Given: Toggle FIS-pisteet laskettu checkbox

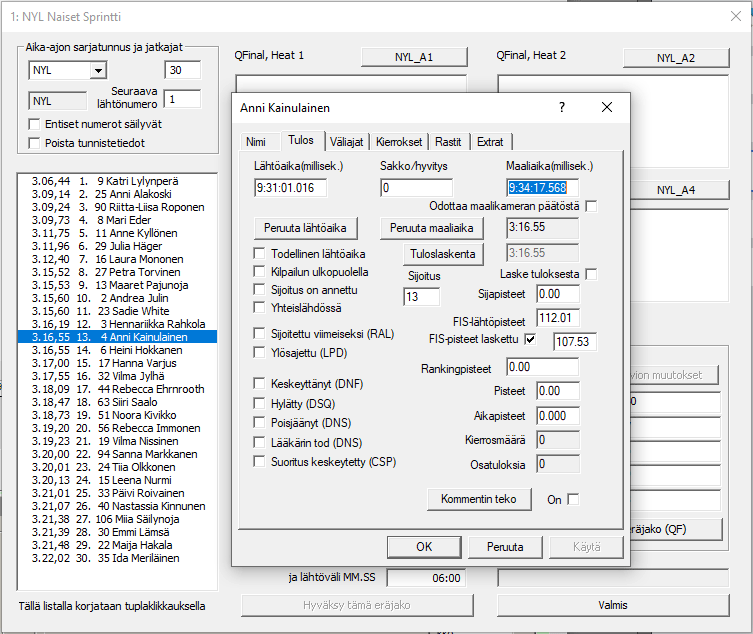Looking at the screenshot, I should (531, 340).
